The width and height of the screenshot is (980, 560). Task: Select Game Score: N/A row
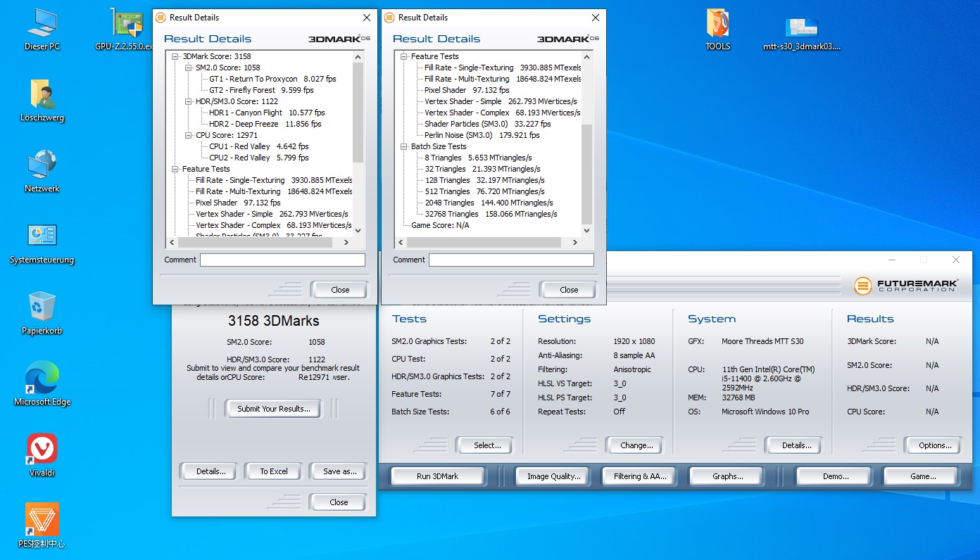tap(440, 225)
